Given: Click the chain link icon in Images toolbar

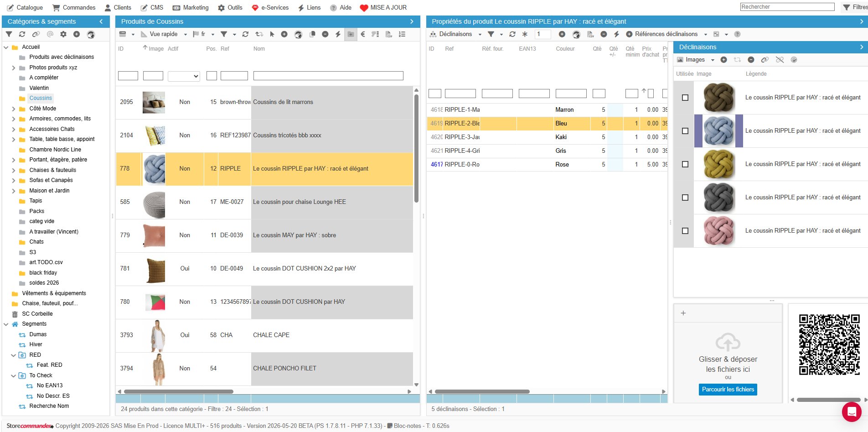Looking at the screenshot, I should (x=765, y=60).
